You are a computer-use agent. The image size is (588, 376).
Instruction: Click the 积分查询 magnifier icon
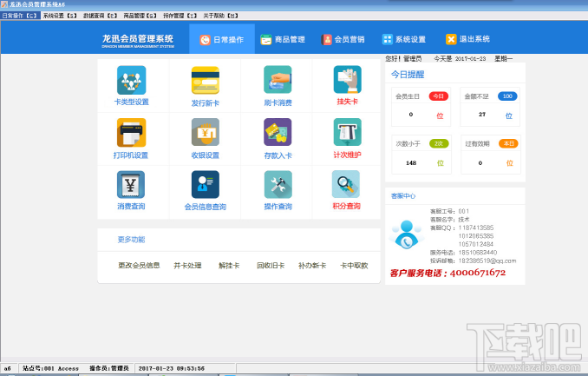tap(346, 184)
